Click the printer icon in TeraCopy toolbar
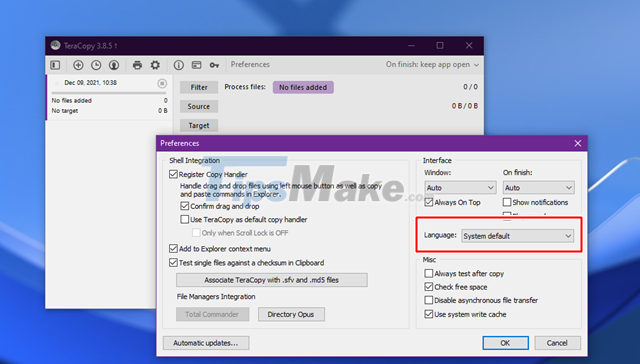 click(138, 65)
